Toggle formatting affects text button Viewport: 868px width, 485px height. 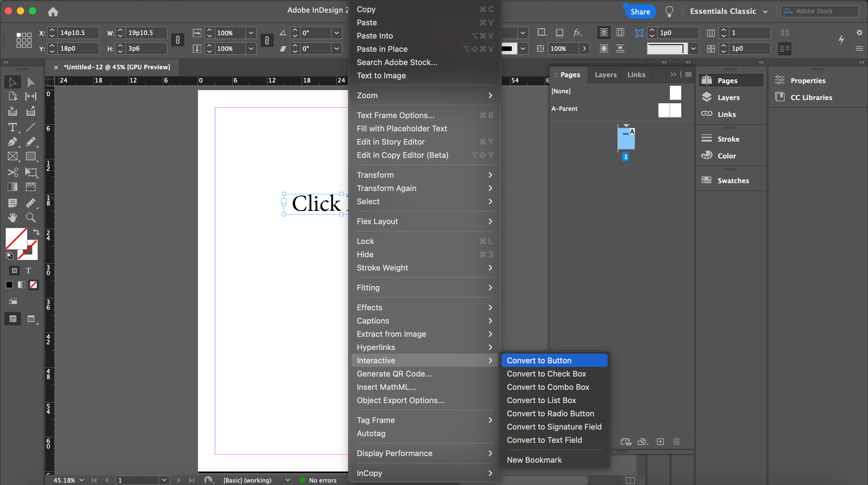tap(28, 271)
